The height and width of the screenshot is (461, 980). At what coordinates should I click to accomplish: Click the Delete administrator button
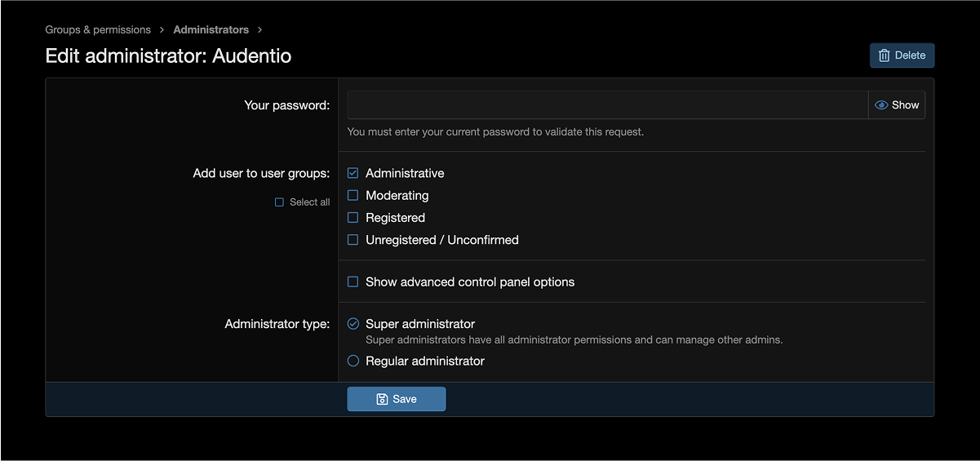pos(902,55)
